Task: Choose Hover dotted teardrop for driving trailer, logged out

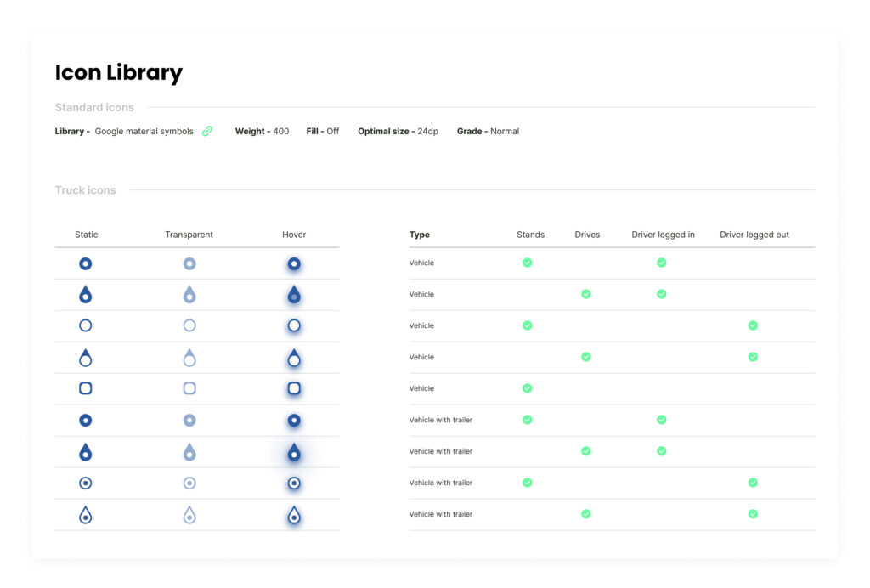Action: [x=294, y=515]
